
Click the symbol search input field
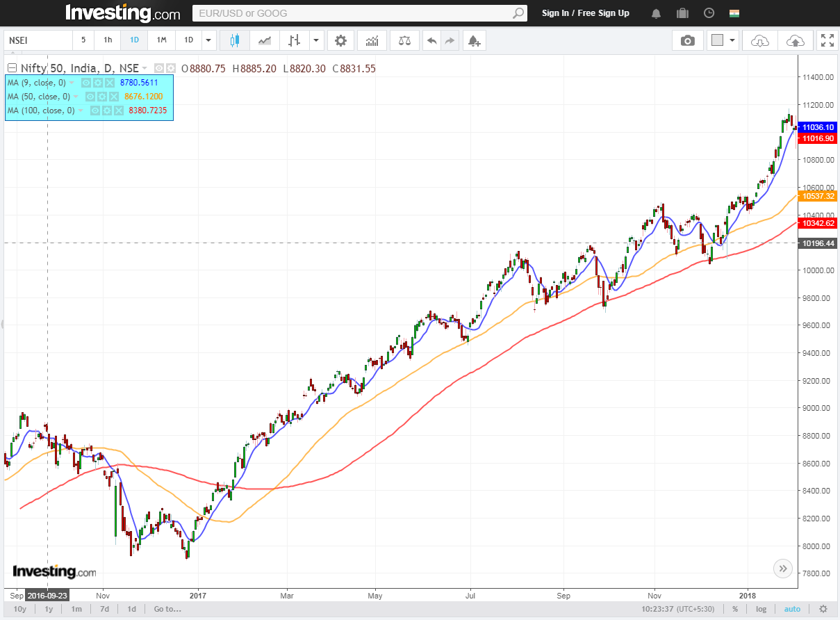358,13
